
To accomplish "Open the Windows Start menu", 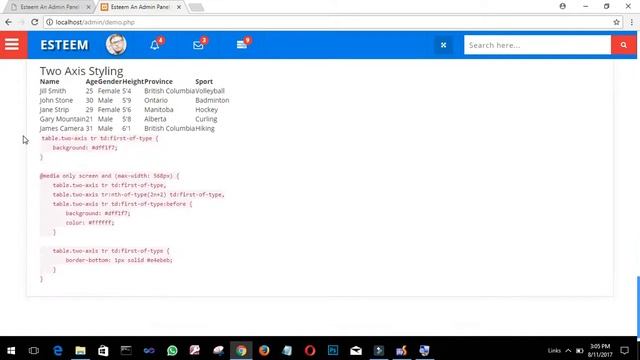I will point(11,350).
